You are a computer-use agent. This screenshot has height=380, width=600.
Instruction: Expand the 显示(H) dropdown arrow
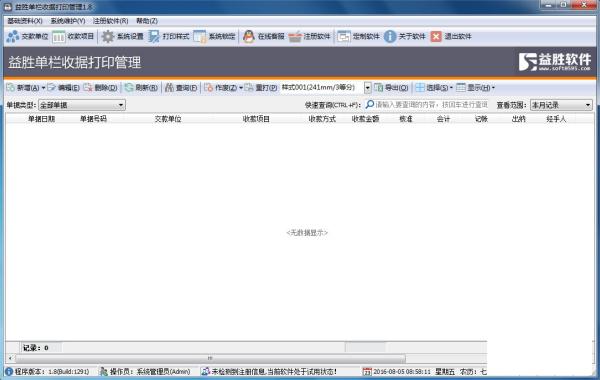493,88
